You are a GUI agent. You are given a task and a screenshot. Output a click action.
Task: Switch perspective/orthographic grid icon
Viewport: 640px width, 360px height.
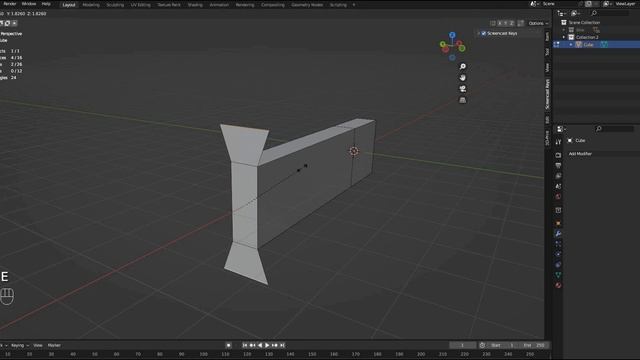[x=462, y=100]
